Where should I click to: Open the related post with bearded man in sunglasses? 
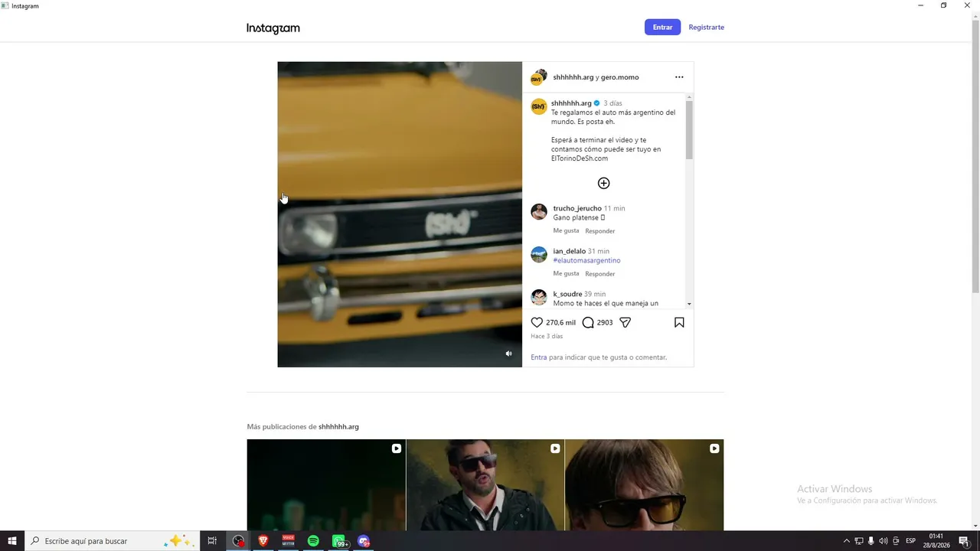click(x=485, y=485)
